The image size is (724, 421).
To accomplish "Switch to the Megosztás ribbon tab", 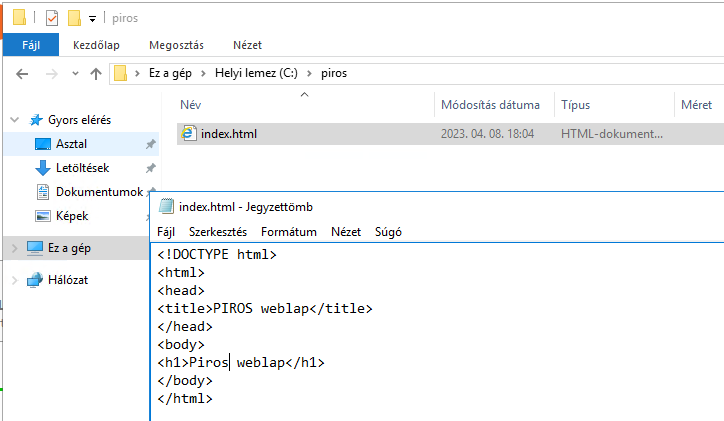I will (x=176, y=45).
